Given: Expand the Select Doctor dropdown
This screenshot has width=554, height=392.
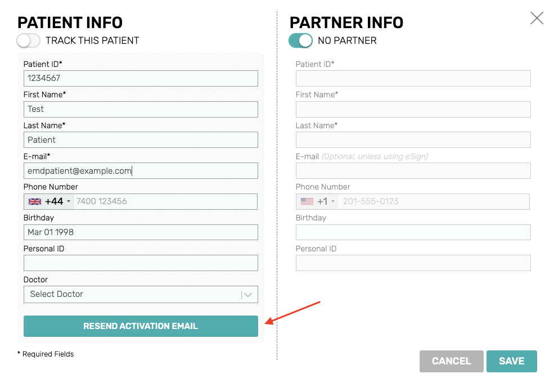Looking at the screenshot, I should (x=141, y=295).
